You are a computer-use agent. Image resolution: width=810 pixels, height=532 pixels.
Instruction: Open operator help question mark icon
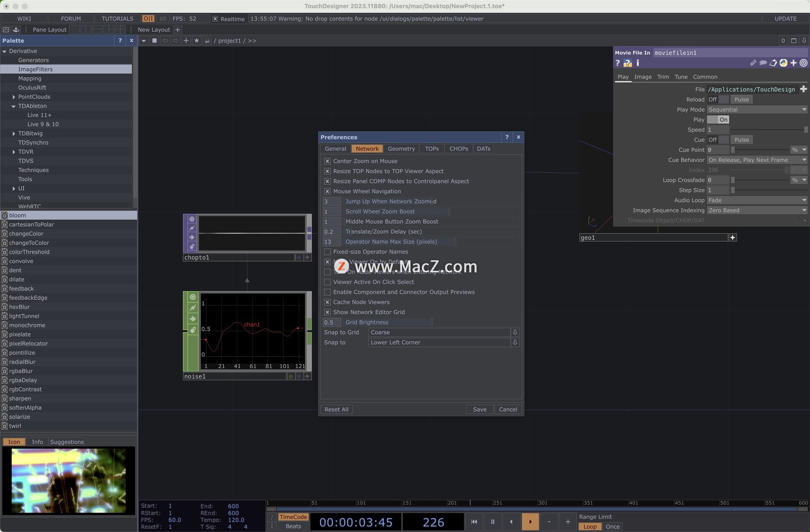pyautogui.click(x=618, y=63)
